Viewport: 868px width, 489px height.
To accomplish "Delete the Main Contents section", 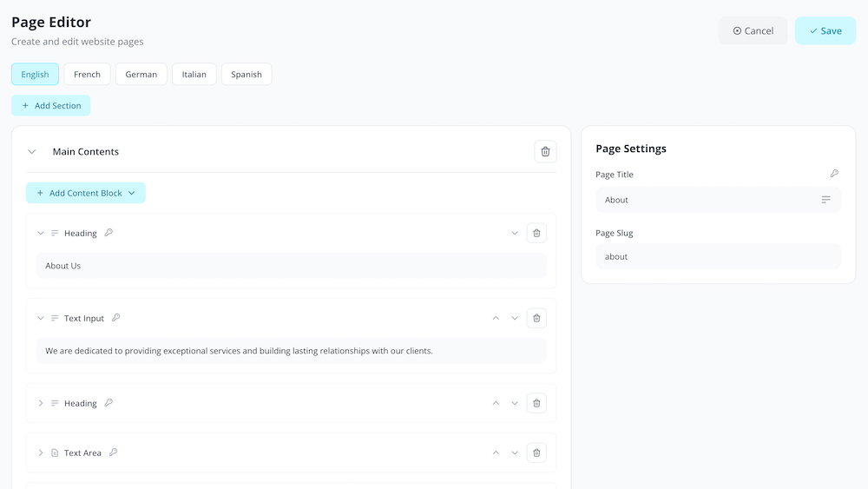I will (545, 151).
